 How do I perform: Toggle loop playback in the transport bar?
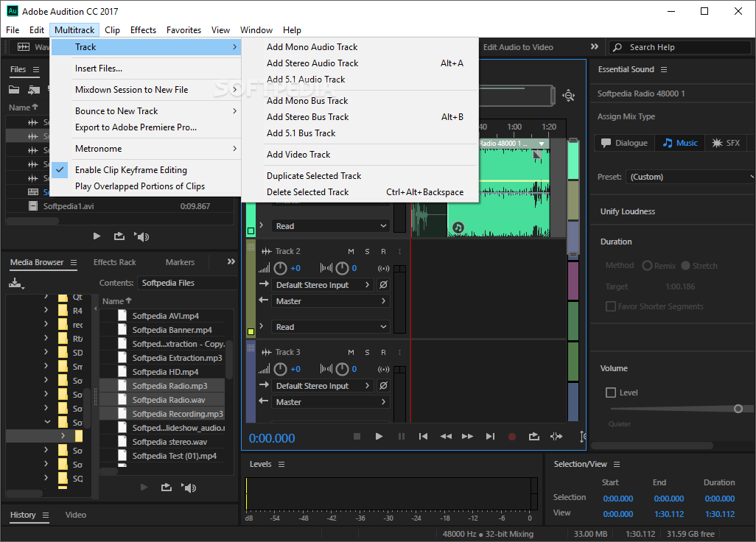click(533, 437)
